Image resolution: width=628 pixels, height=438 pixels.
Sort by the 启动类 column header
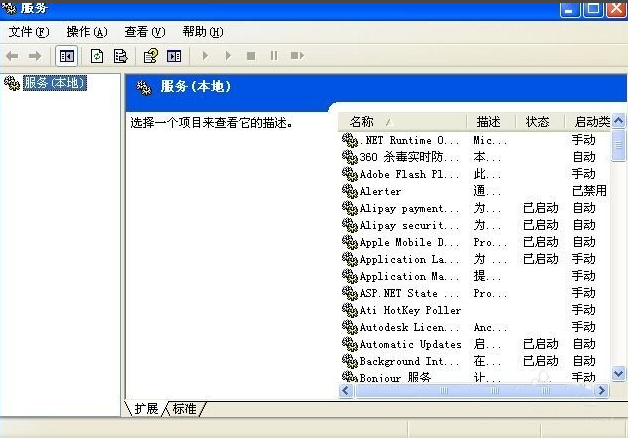[588, 122]
